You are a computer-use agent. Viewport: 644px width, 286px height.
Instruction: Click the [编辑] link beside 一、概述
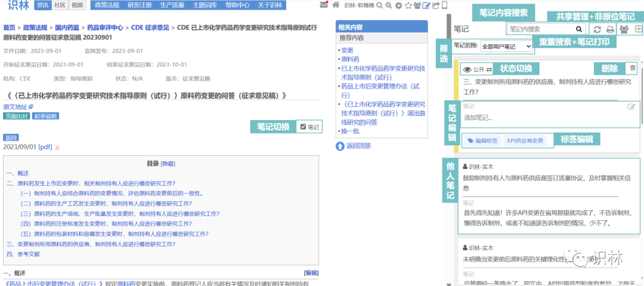coord(311,273)
